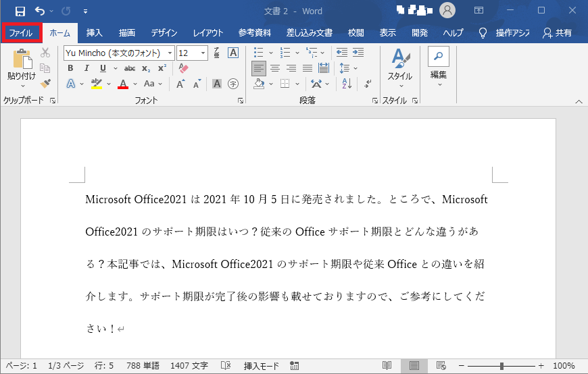Save the document with the floppy disk icon
The image size is (588, 374).
[20, 11]
